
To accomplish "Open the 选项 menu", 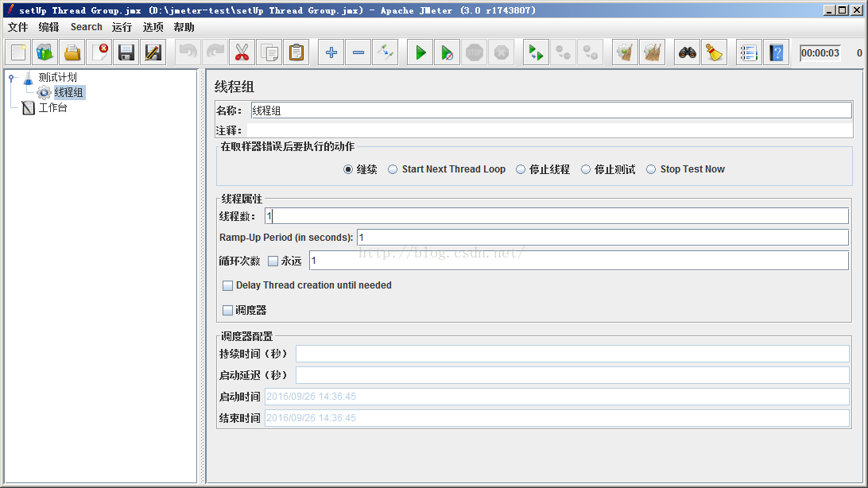I will coord(153,27).
